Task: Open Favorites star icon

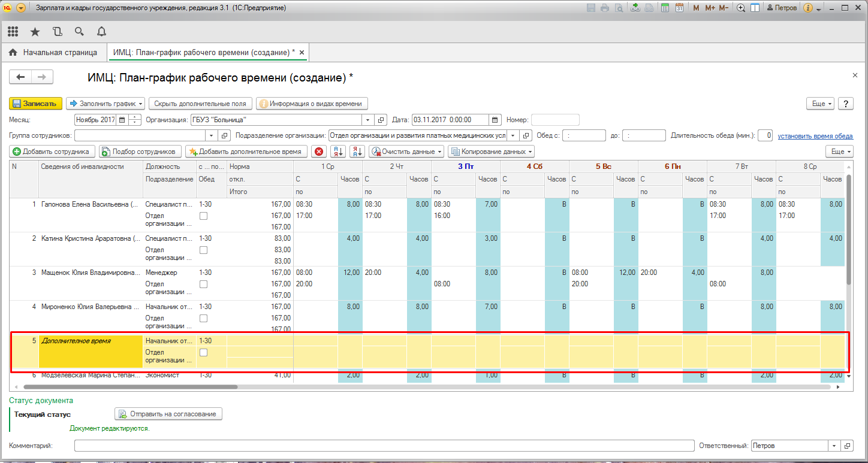Action: coord(35,32)
